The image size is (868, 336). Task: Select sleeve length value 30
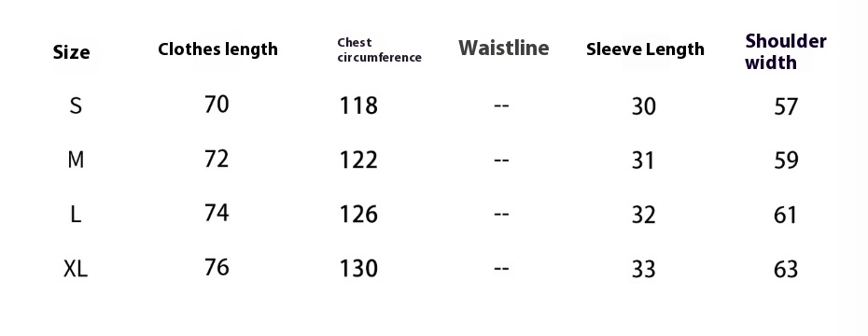coord(644,106)
